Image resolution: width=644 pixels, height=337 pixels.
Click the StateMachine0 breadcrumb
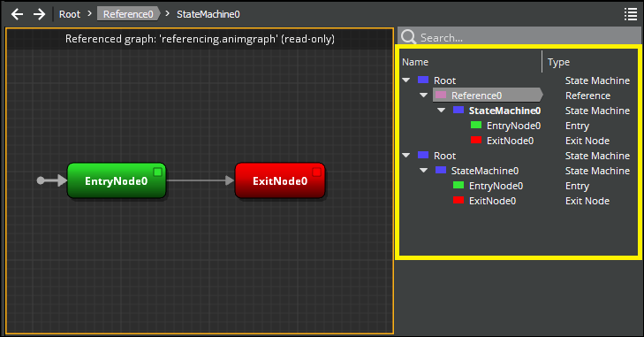coord(208,14)
